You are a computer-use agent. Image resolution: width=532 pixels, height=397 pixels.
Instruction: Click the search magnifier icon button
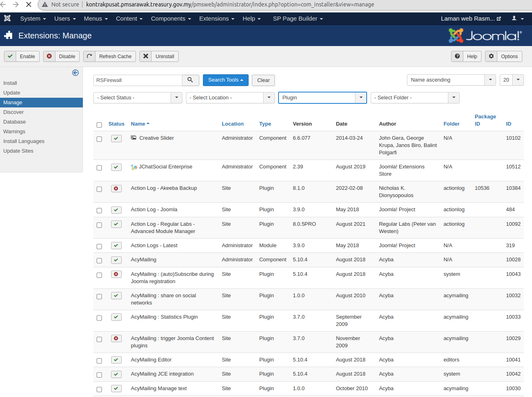tap(190, 80)
